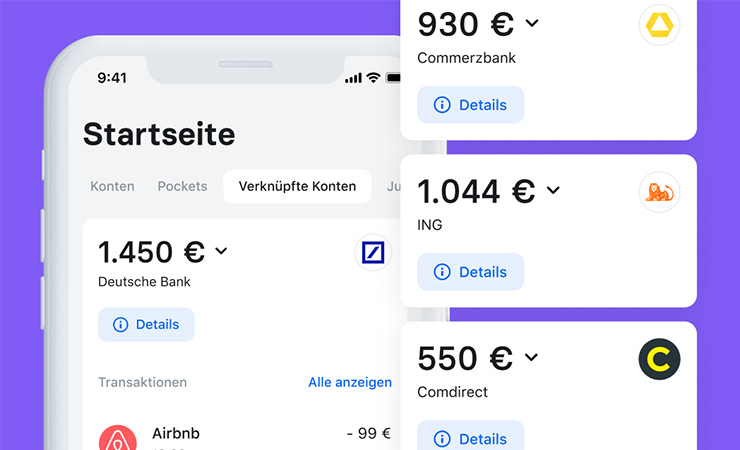Tap the cellular signal bars icon
This screenshot has height=450, width=740.
coord(352,77)
